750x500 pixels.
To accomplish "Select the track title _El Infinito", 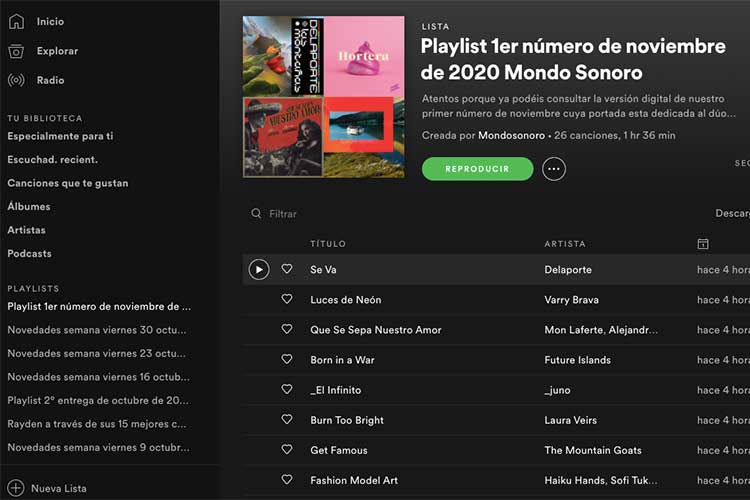I will coord(336,390).
